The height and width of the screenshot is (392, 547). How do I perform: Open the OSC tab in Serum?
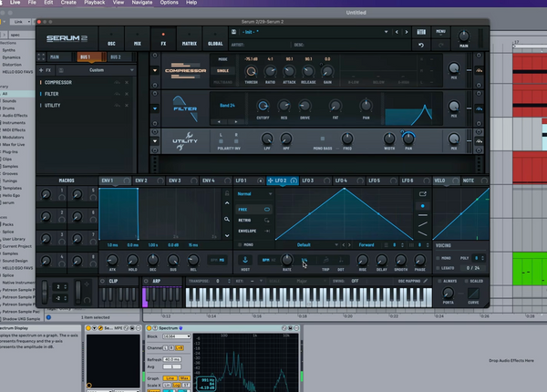(x=111, y=38)
